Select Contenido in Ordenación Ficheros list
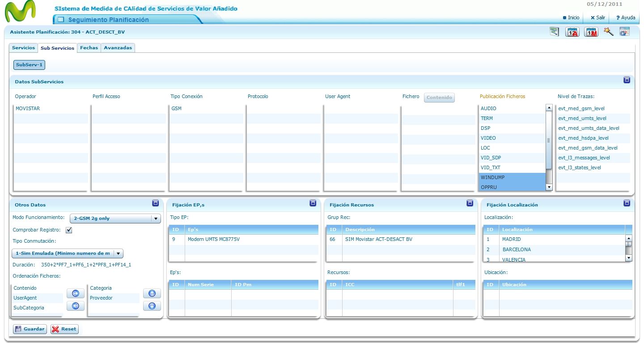Image resolution: width=644 pixels, height=343 pixels. pos(37,288)
